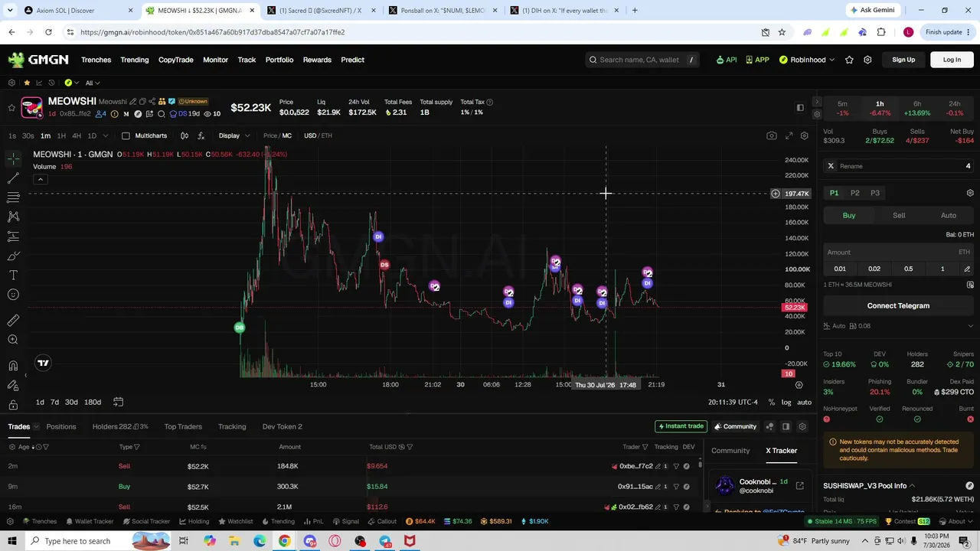Screen dimensions: 980x551
Task: Click Windows Start button
Action: point(11,541)
